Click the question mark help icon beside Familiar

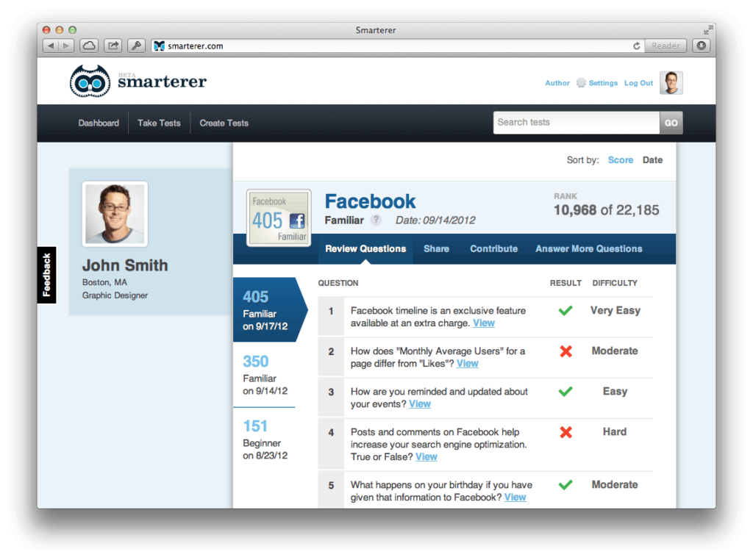point(376,220)
